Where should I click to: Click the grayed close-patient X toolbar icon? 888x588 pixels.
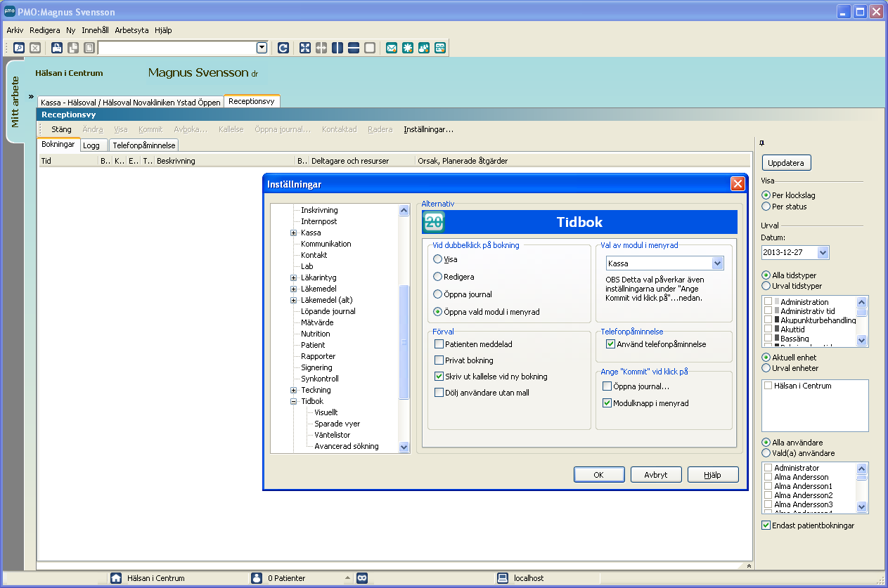click(x=35, y=48)
